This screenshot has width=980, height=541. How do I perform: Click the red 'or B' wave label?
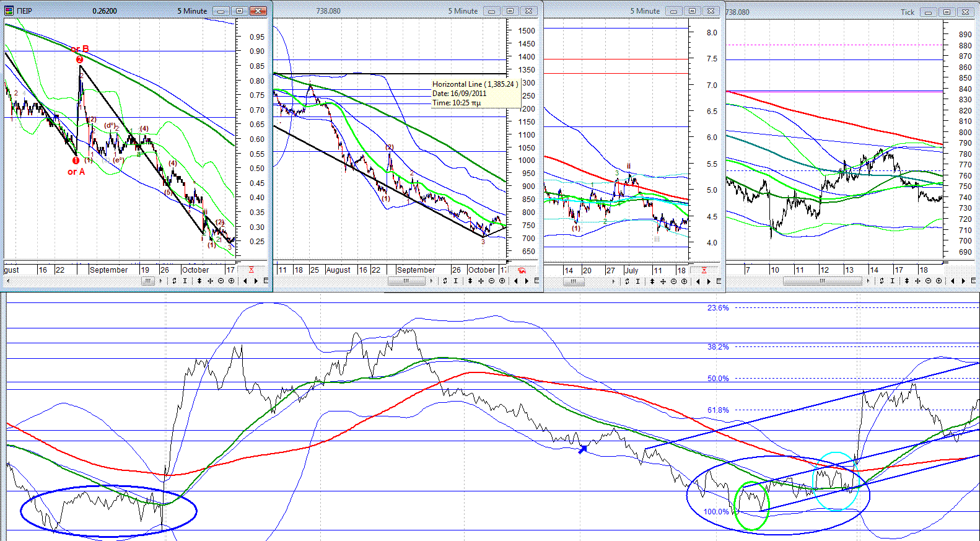80,49
